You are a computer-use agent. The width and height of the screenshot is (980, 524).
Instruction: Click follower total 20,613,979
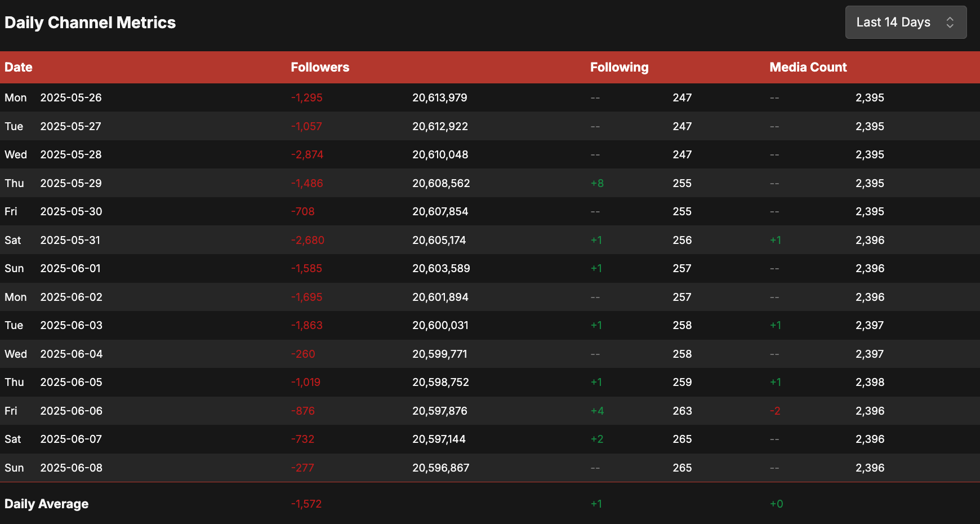tap(440, 97)
